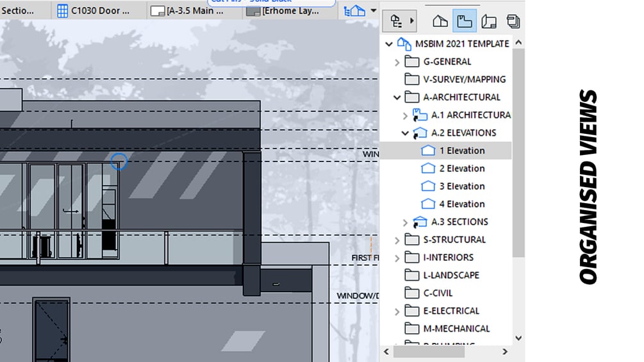Viewport: 644px width, 362px height.
Task: Open the Project Chooser button in Navigator
Action: 399,21
